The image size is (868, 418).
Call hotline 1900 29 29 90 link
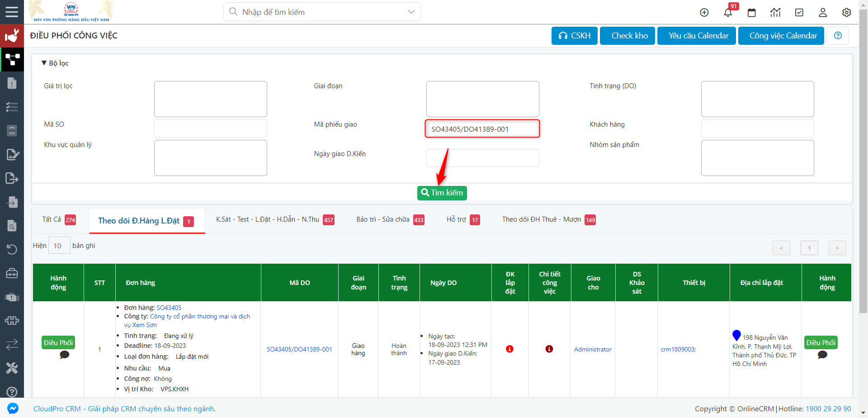point(828,408)
